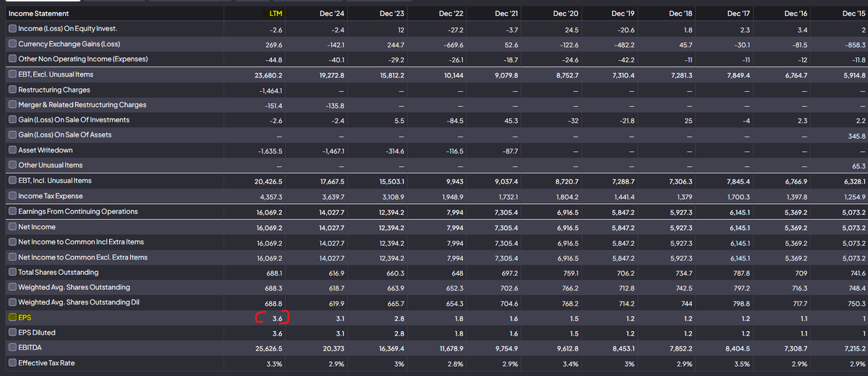Click Dec '18 Weighted Avg. Shares Dil value 744
This screenshot has height=376, width=868.
(x=686, y=303)
